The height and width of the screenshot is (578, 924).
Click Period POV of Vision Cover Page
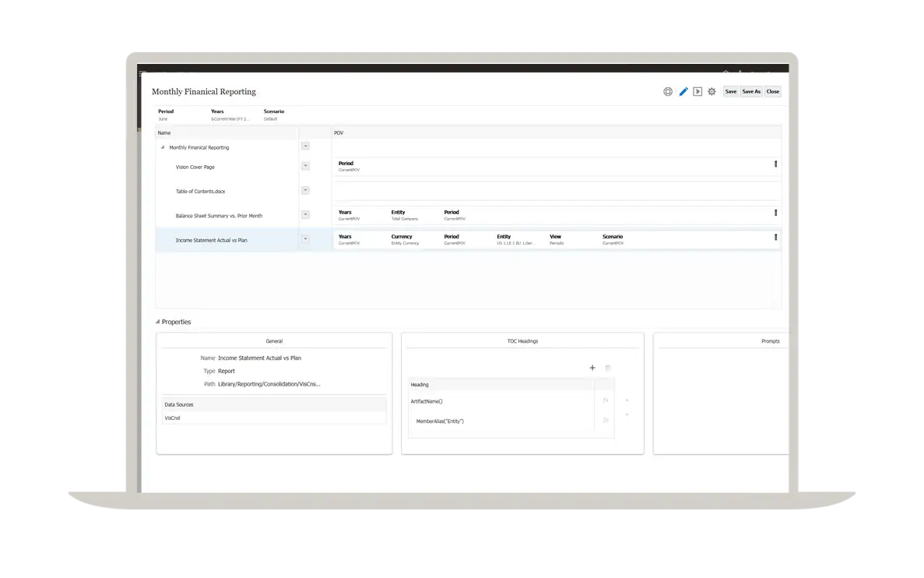(349, 167)
